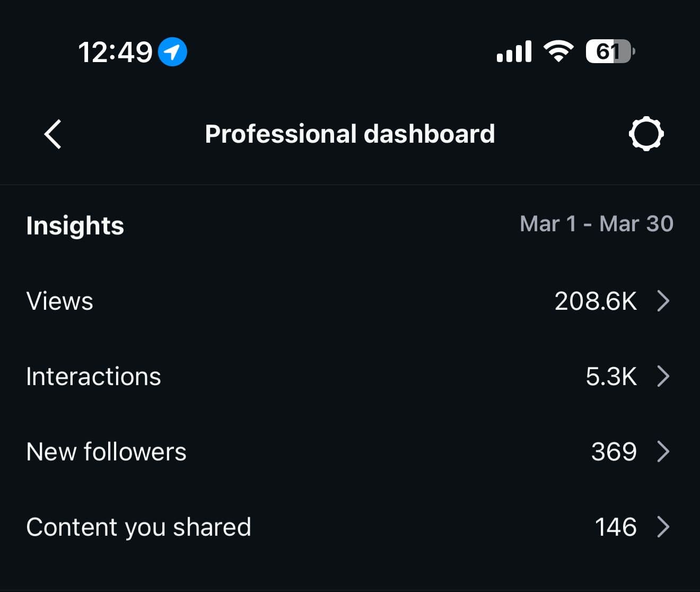Image resolution: width=700 pixels, height=592 pixels.
Task: Tap the 208.6K views count
Action: 595,301
